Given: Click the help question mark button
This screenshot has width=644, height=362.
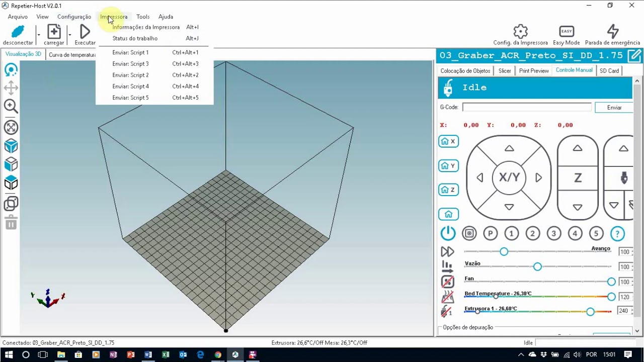Looking at the screenshot, I should (617, 233).
